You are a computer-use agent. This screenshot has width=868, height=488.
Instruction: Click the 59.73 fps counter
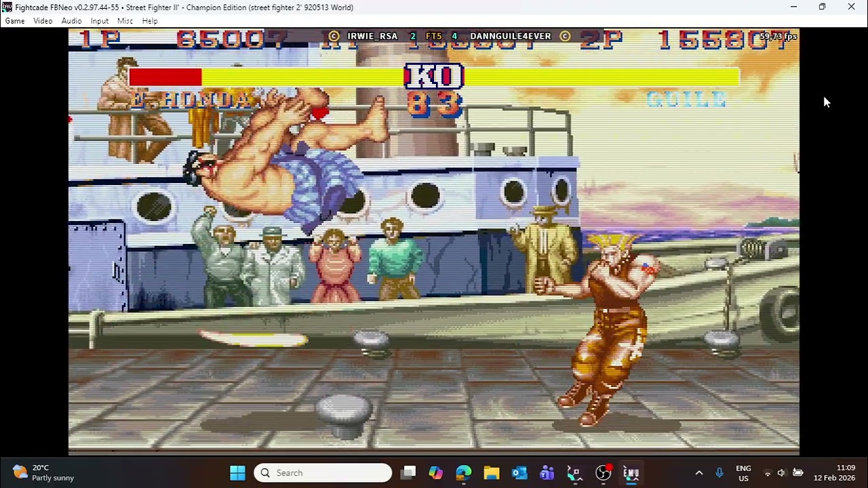778,36
